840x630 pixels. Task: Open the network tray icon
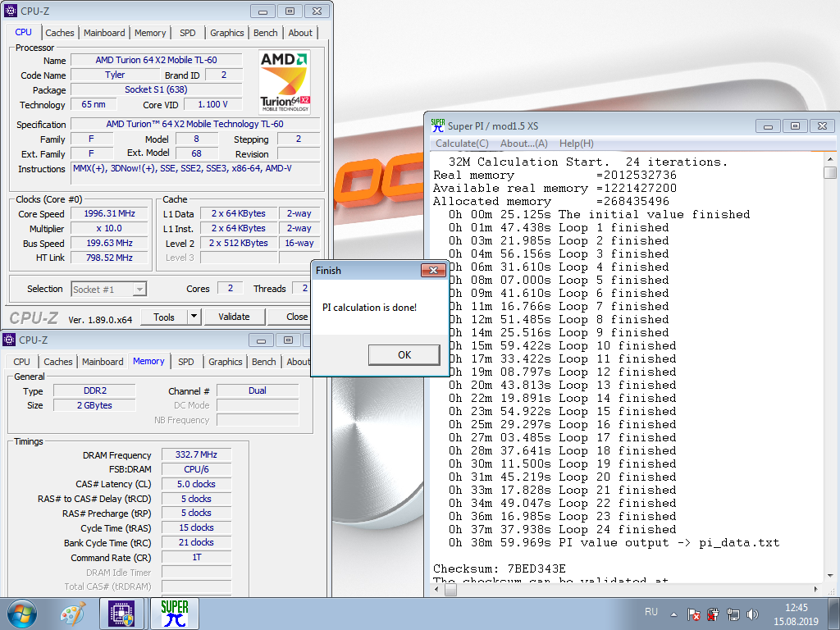tap(733, 614)
